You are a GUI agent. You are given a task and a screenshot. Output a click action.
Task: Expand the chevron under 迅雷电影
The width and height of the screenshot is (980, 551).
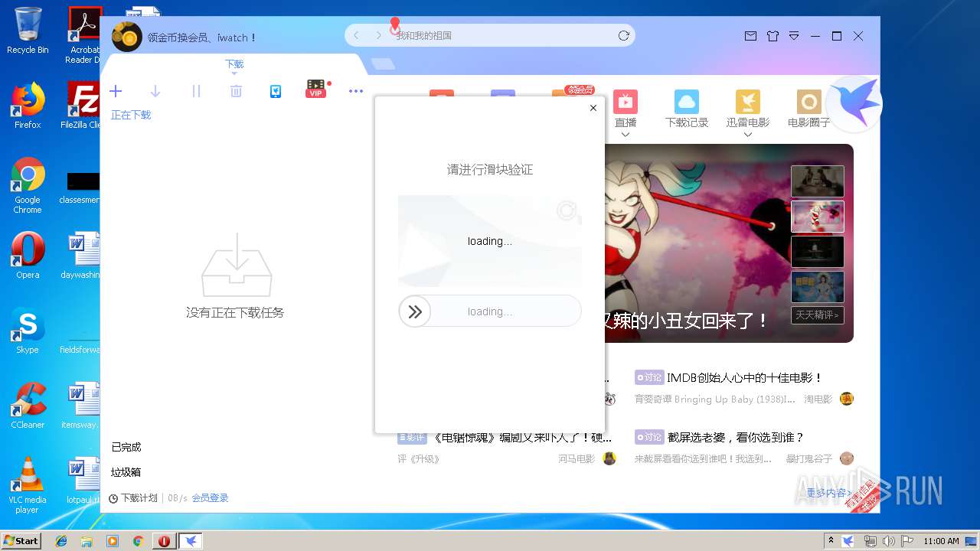pos(748,135)
